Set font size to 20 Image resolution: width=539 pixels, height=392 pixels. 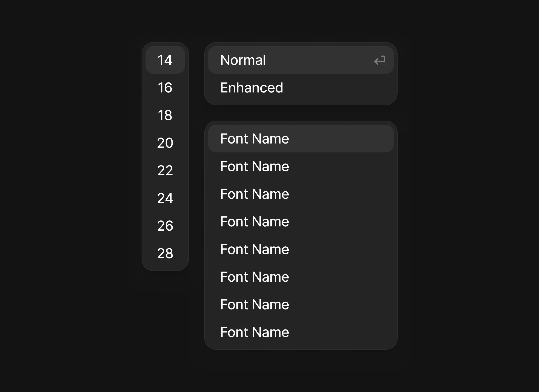(x=165, y=143)
